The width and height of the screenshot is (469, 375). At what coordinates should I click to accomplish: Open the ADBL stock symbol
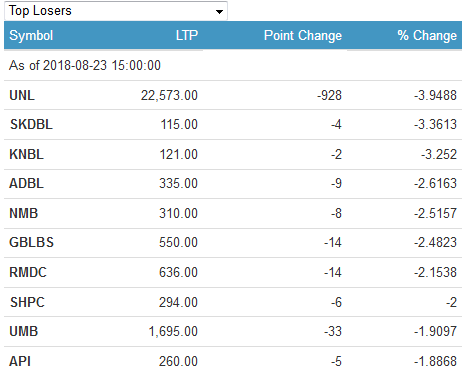click(x=26, y=183)
